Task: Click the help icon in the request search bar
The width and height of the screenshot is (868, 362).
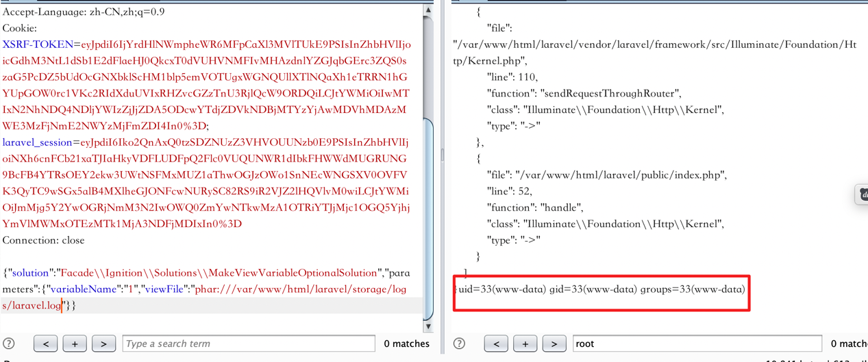Action: click(x=9, y=344)
